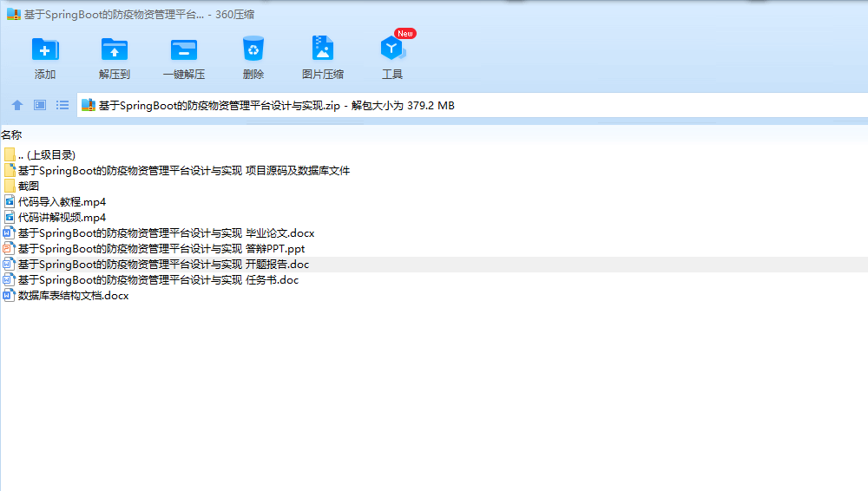Click the Word icon of 毕业论文.docx
Screen dimensions: 868x491
pyautogui.click(x=9, y=232)
